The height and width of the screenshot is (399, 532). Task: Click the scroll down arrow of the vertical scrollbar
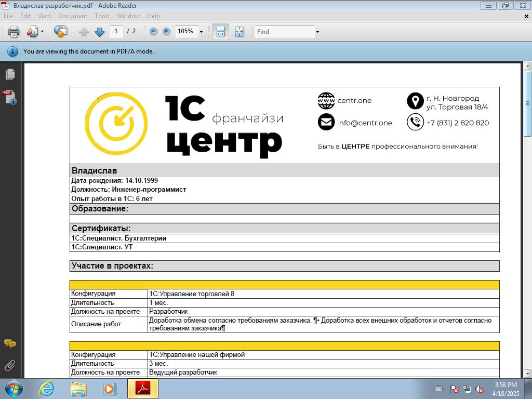click(x=527, y=373)
